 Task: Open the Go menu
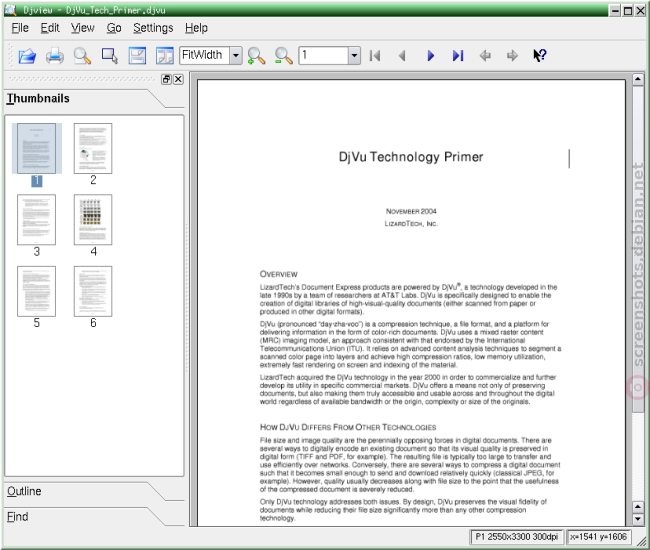(114, 28)
